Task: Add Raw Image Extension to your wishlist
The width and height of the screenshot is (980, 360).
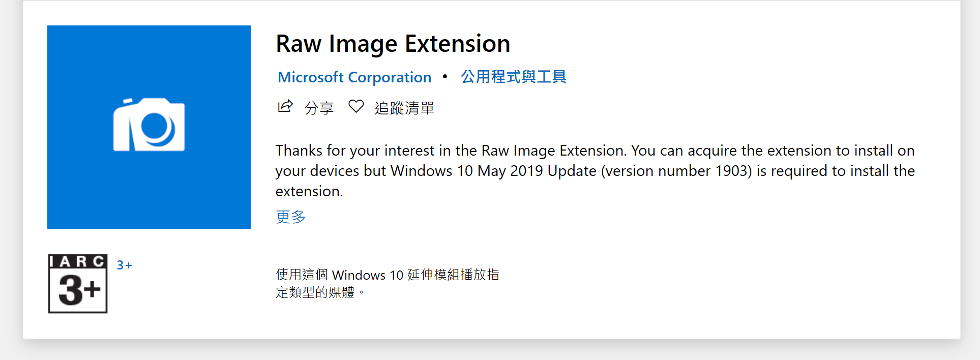Action: (x=403, y=108)
